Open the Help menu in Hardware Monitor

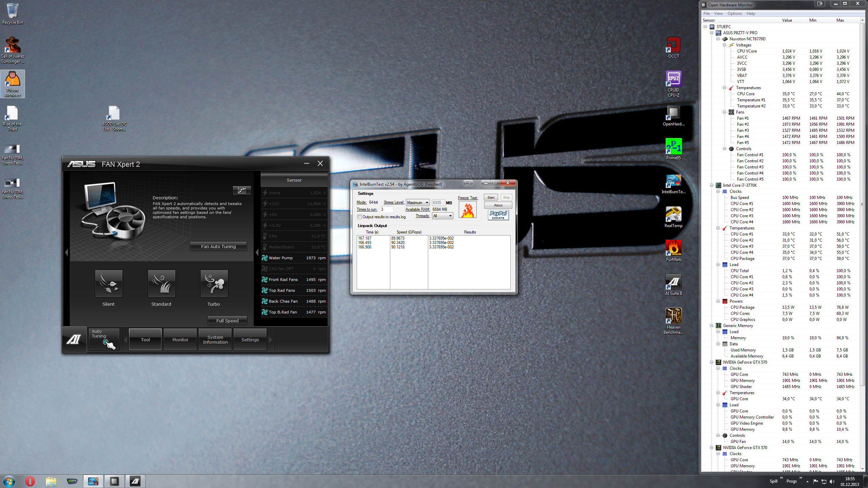click(751, 14)
